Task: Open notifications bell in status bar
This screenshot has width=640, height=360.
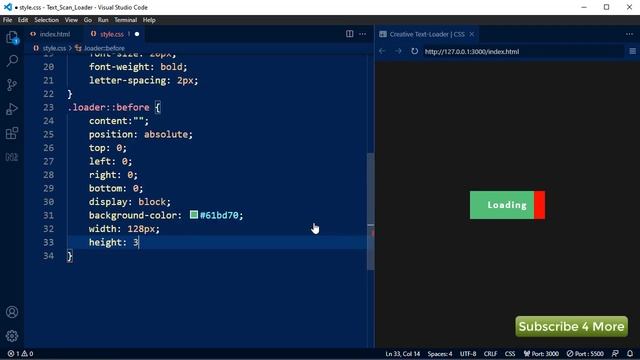Action: [x=630, y=353]
